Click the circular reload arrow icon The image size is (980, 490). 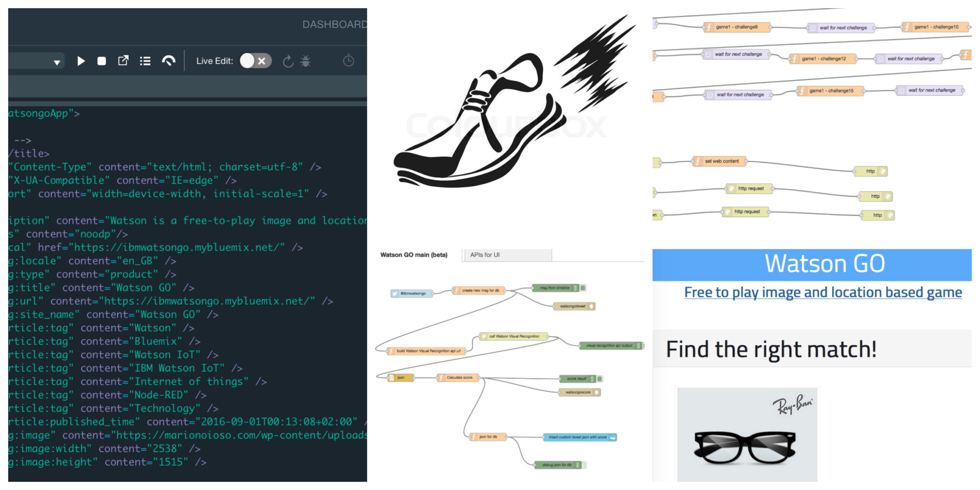click(x=288, y=61)
